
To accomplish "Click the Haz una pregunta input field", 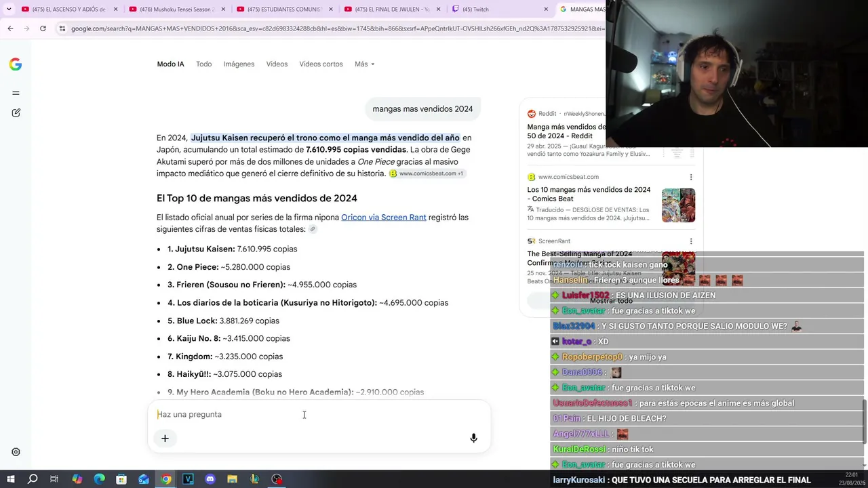I will point(319,414).
